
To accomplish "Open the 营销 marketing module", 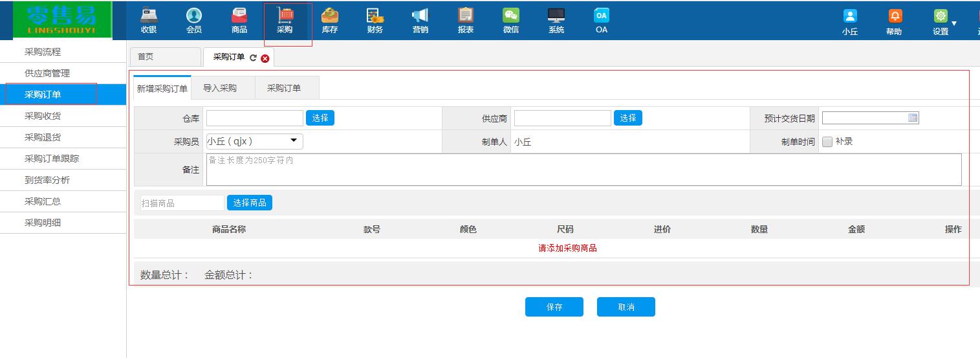I will click(420, 21).
